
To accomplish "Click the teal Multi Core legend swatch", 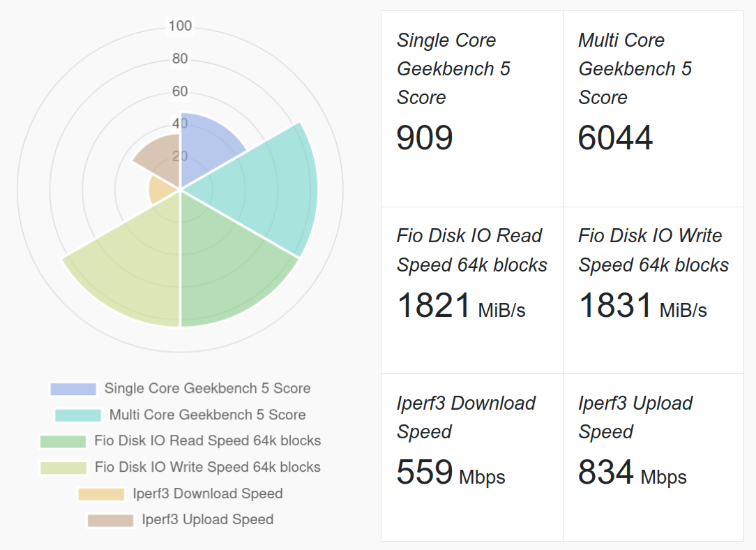I will pos(78,415).
